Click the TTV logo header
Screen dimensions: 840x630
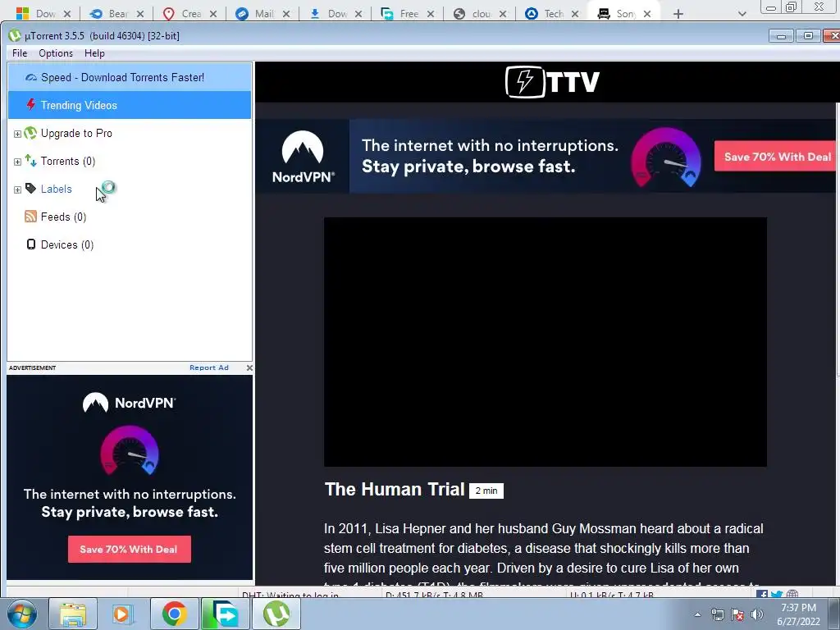click(552, 82)
